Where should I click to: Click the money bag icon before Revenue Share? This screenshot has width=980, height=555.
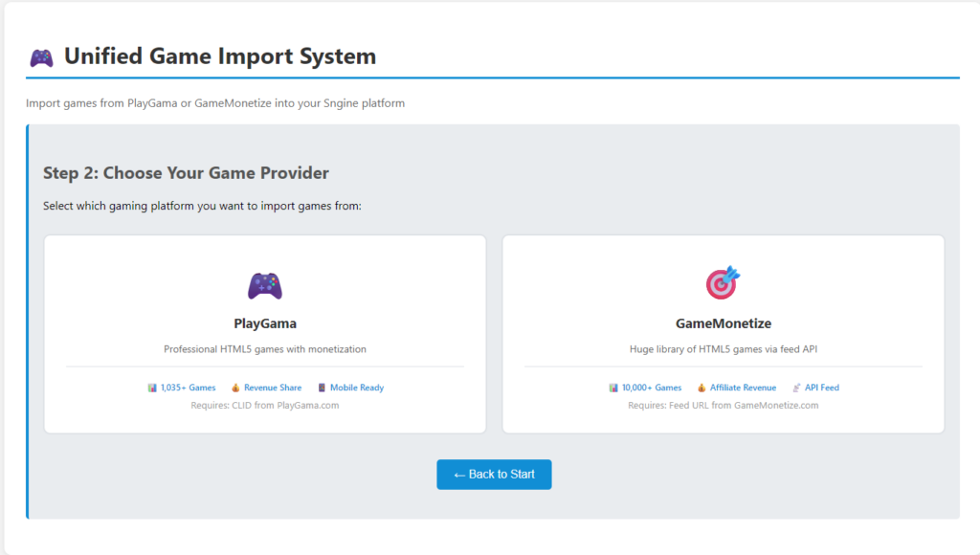[235, 388]
